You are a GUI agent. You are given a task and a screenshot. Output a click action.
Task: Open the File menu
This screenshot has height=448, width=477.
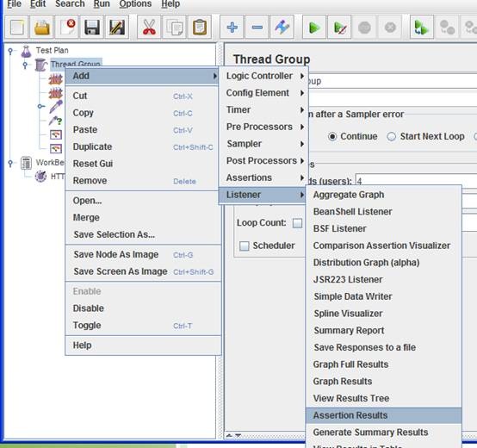(x=14, y=3)
